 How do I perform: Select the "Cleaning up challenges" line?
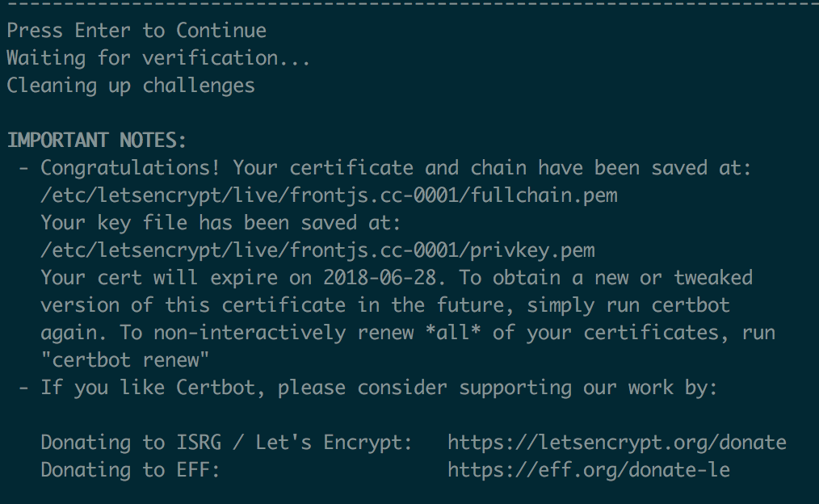131,86
